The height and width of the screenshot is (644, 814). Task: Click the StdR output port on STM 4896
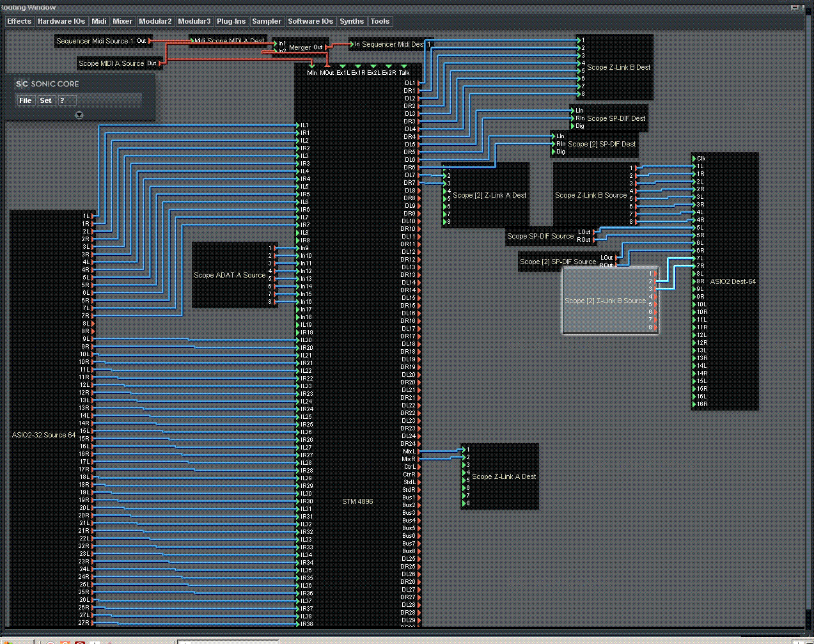[419, 490]
